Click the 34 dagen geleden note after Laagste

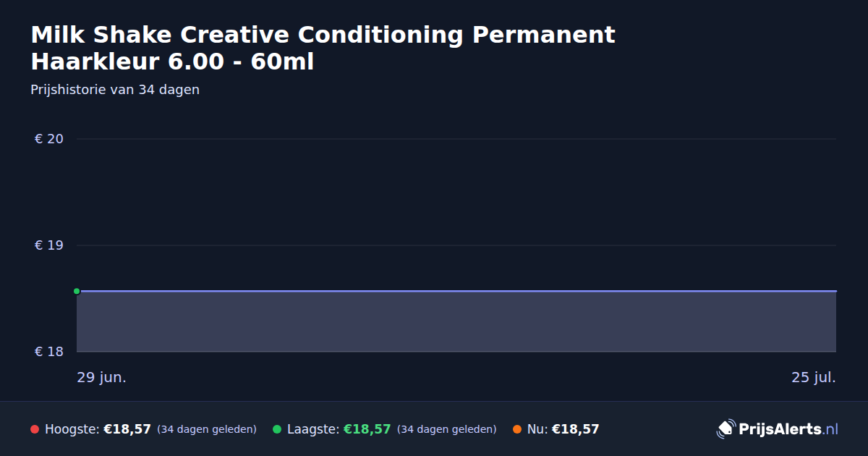pos(447,429)
